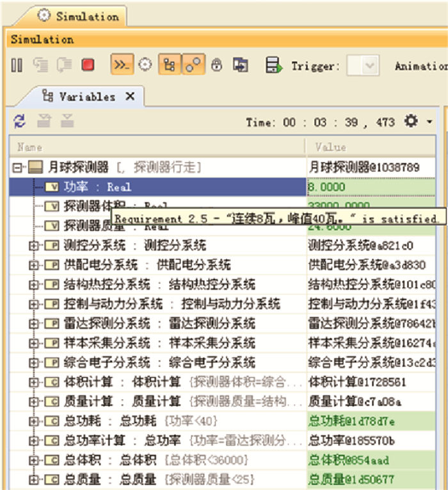Click the server icon with green arrow
This screenshot has height=490, width=448.
[273, 65]
